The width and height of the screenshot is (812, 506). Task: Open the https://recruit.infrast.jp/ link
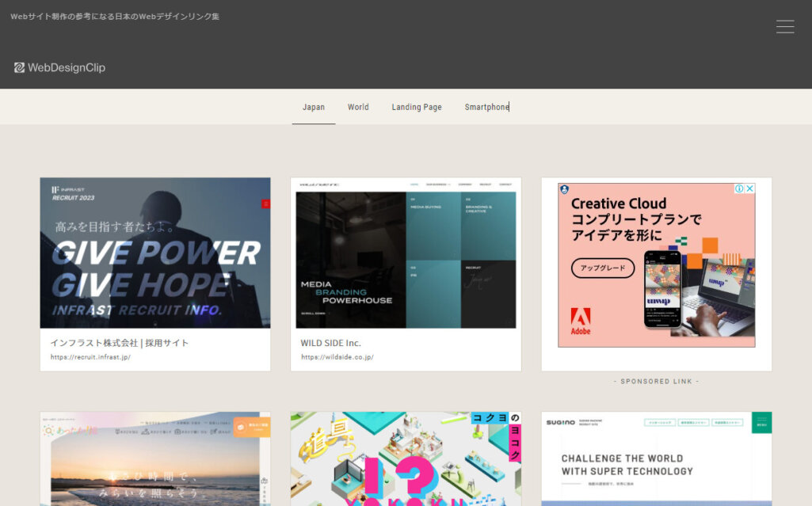(93, 356)
